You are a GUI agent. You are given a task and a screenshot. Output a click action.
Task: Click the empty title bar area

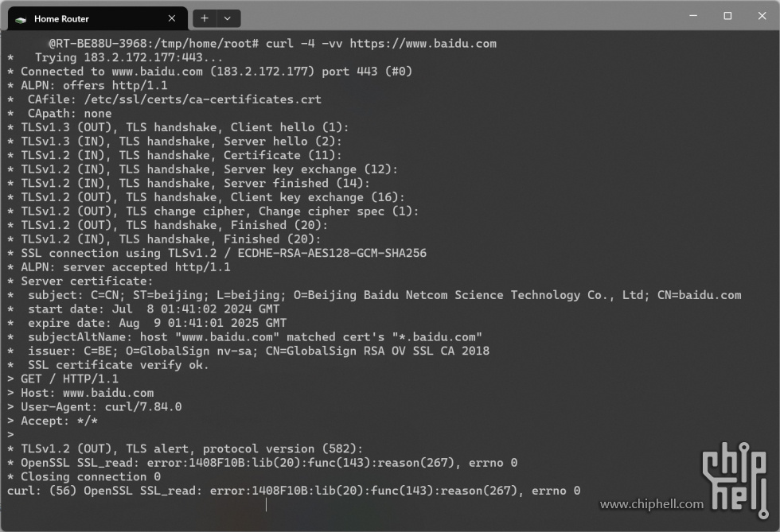[x=458, y=16]
